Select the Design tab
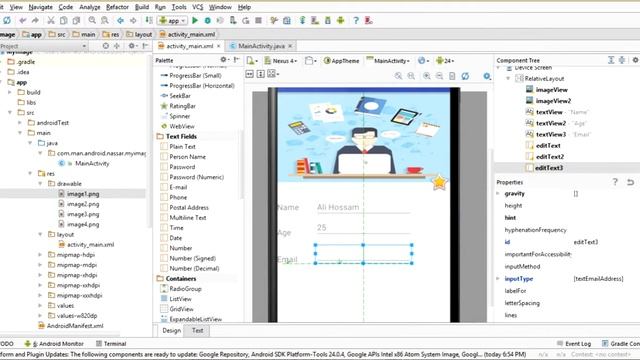 tap(171, 331)
